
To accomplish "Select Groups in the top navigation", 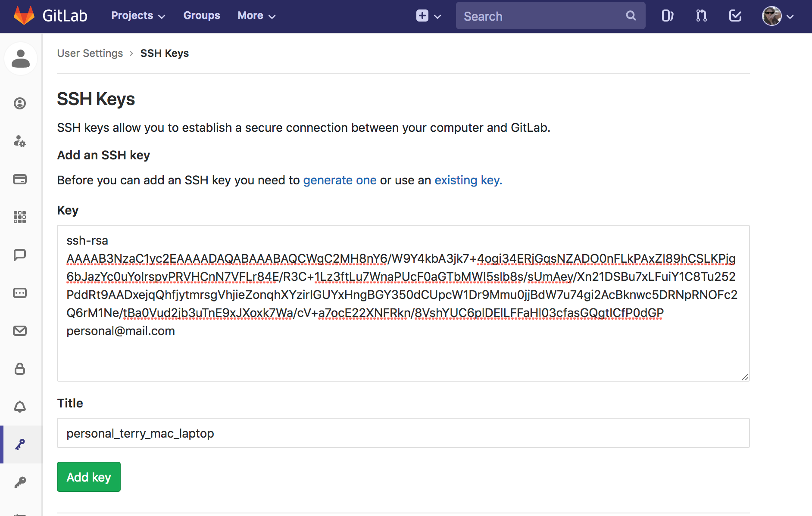I will tap(201, 16).
